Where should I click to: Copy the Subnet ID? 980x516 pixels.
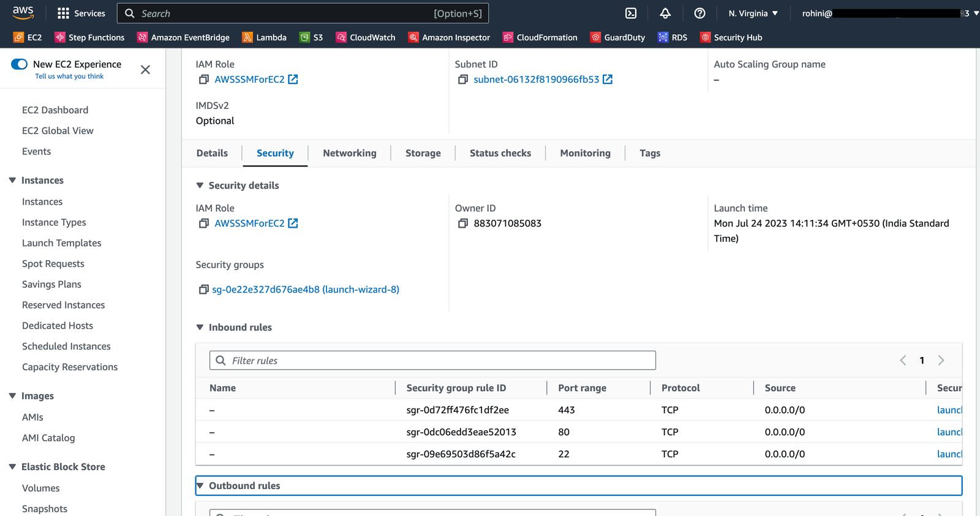point(463,80)
